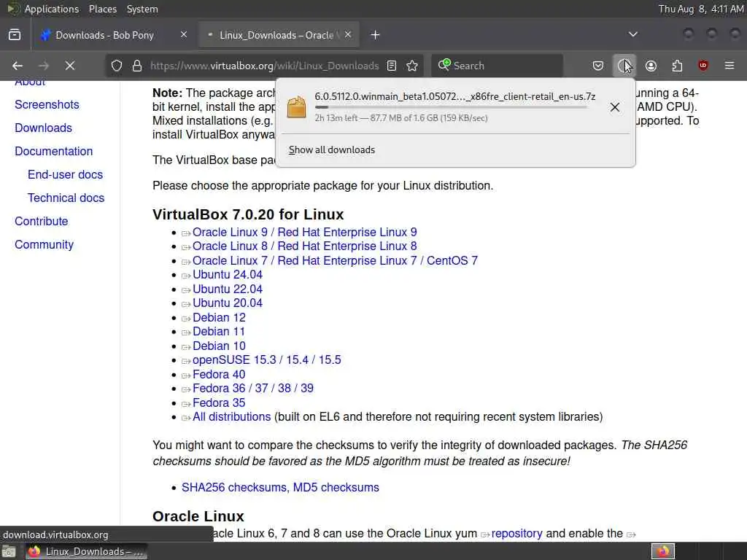Download Oracle Linux 8 package
The height and width of the screenshot is (560, 747).
(304, 246)
